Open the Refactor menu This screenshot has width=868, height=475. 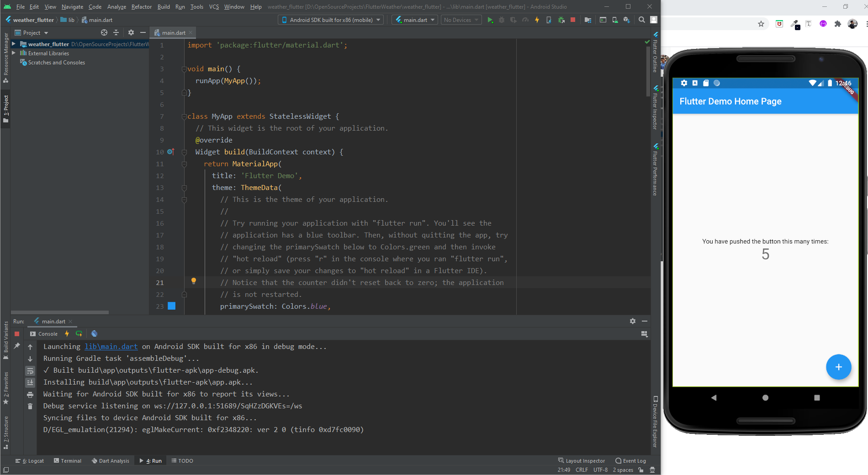141,7
